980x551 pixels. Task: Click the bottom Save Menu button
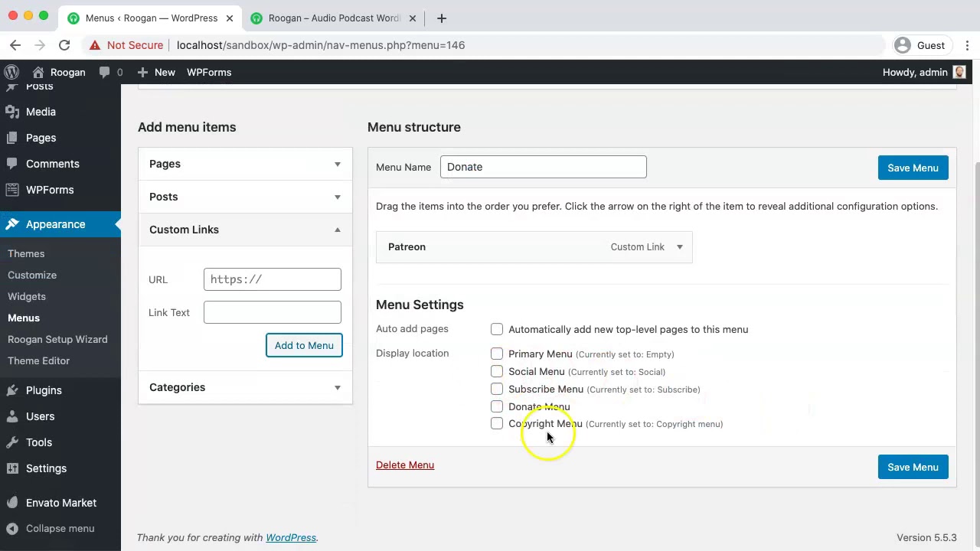coord(913,467)
